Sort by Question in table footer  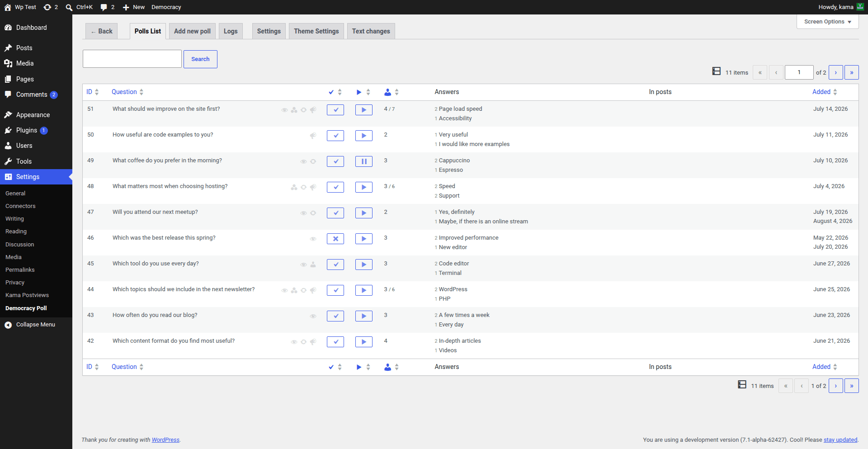coord(127,367)
